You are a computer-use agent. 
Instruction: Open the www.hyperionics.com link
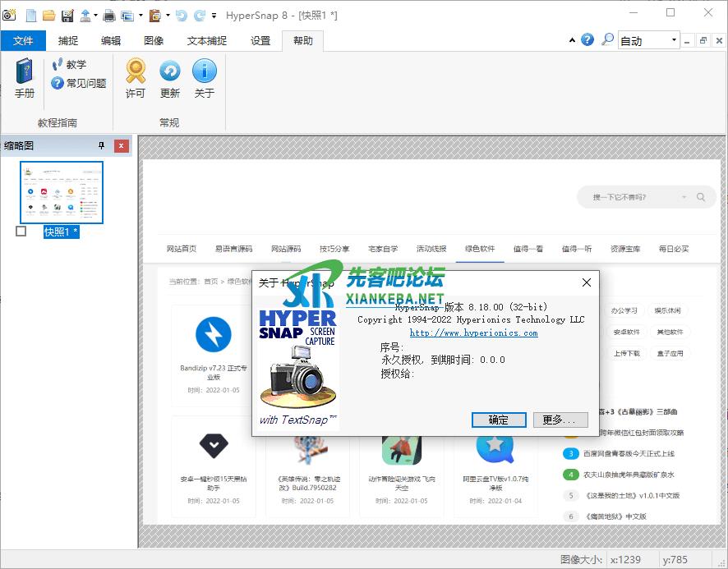tap(473, 333)
